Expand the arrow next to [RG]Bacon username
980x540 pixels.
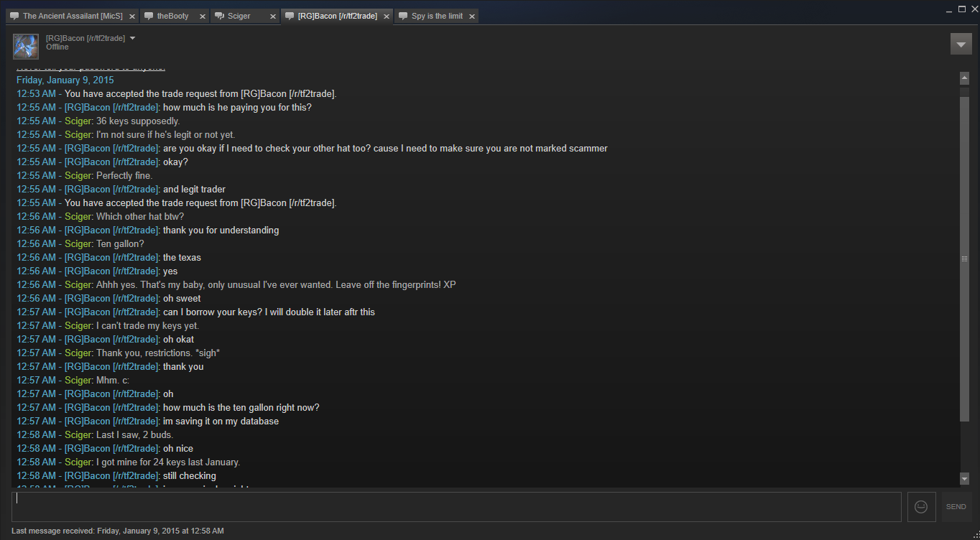click(133, 38)
